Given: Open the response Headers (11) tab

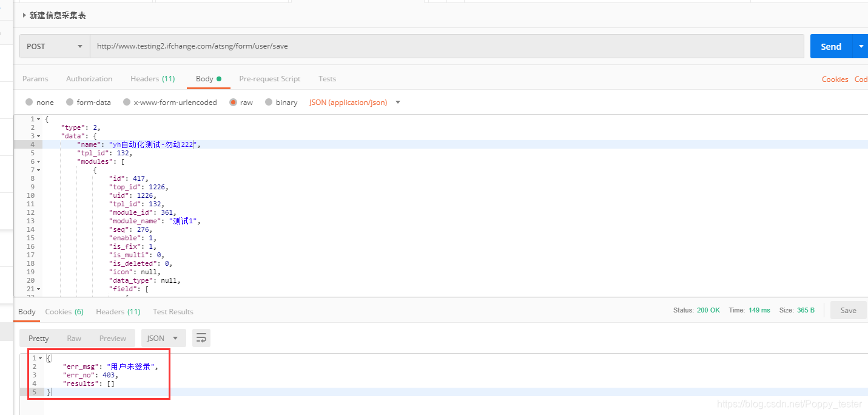Looking at the screenshot, I should tap(118, 312).
